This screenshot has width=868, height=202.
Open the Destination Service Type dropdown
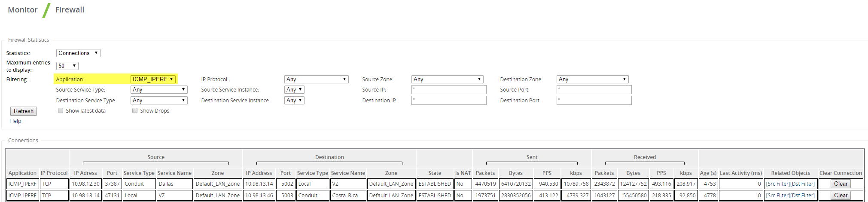(159, 100)
